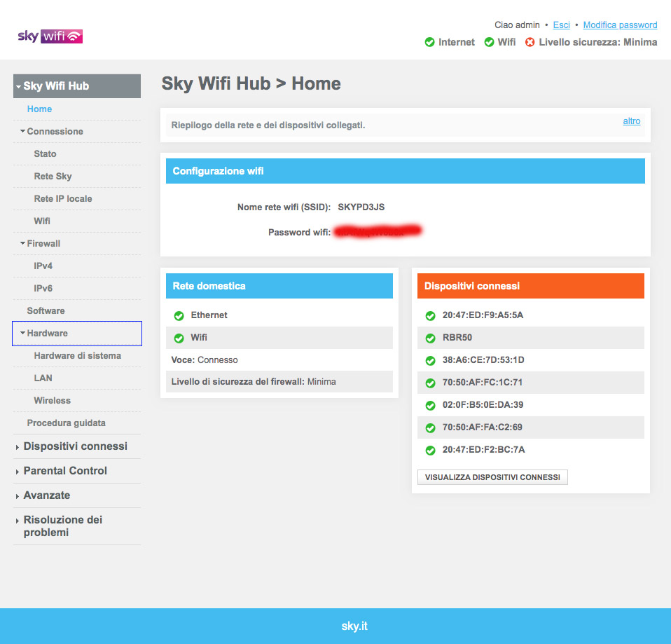
Task: Click the Internet status label
Action: point(457,42)
